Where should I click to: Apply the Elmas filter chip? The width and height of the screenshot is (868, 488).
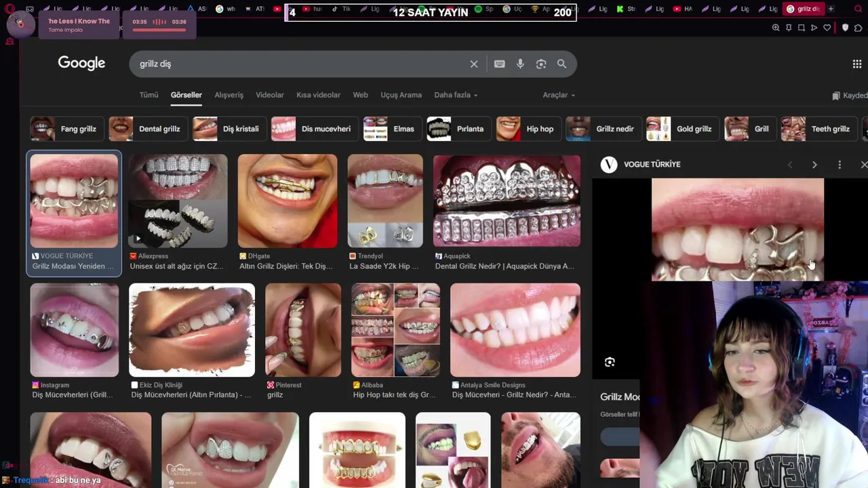391,129
